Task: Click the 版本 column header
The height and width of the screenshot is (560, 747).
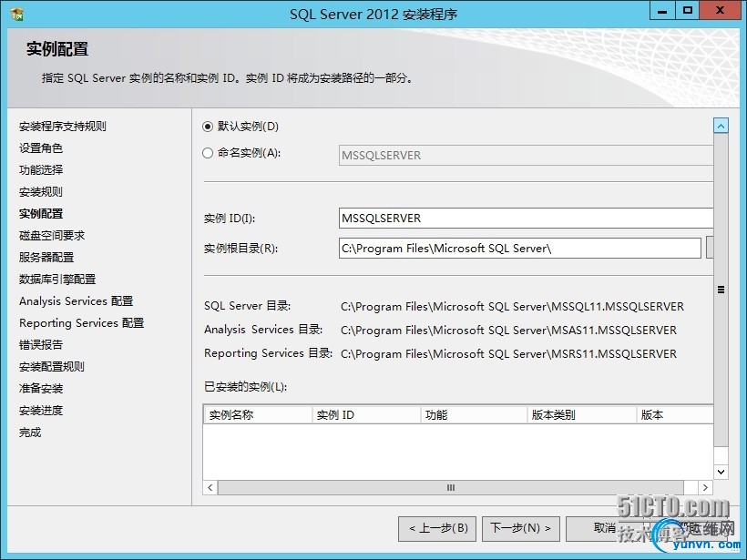Action: [675, 414]
